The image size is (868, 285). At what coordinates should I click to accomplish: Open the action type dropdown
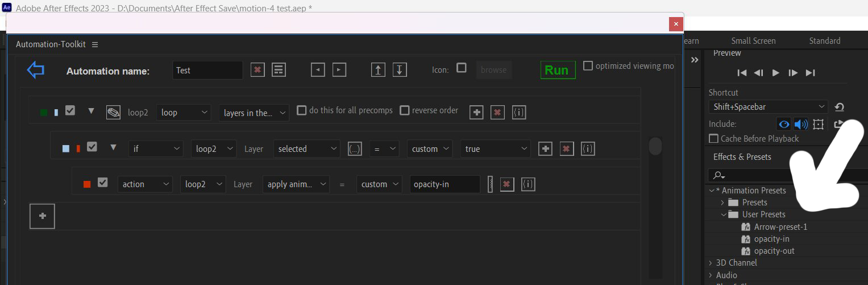click(145, 184)
